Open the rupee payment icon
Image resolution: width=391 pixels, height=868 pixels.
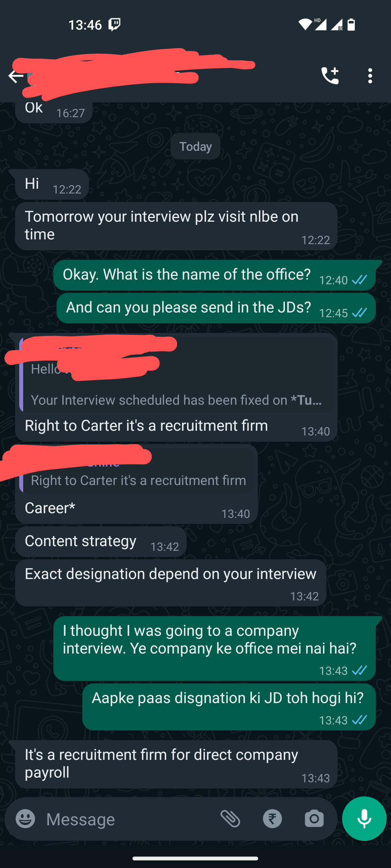pyautogui.click(x=272, y=819)
